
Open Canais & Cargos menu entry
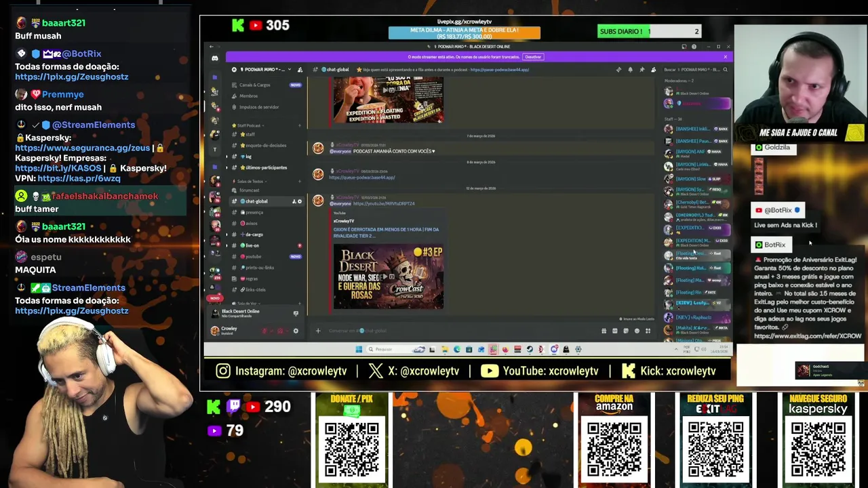pyautogui.click(x=266, y=85)
